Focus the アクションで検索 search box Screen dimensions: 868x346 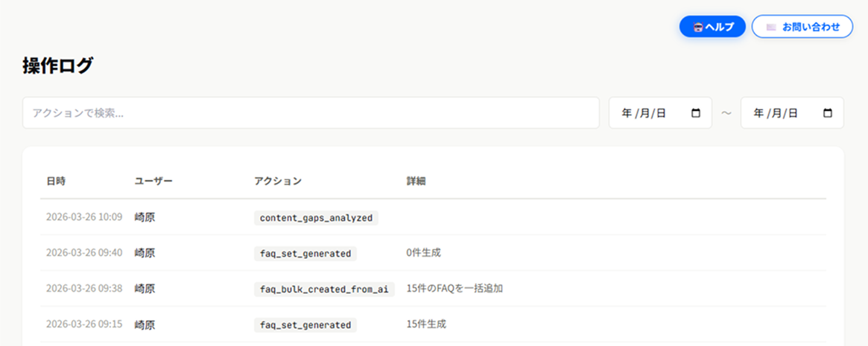311,113
